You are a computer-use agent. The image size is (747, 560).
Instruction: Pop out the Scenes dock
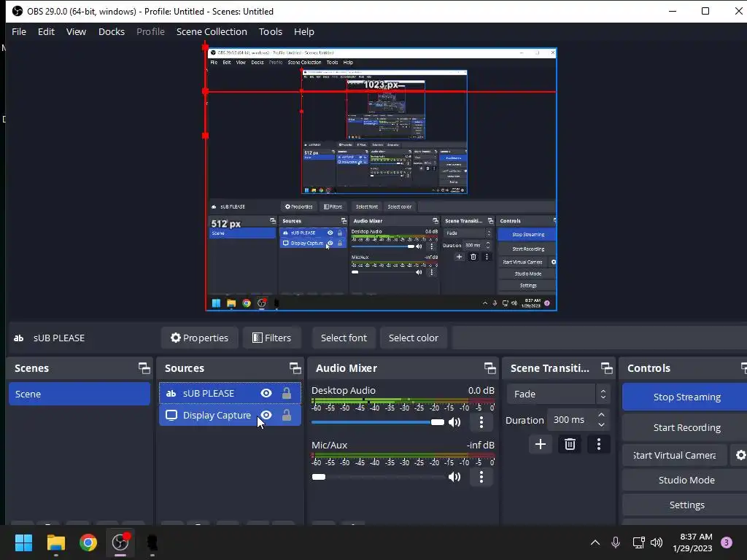click(x=144, y=368)
